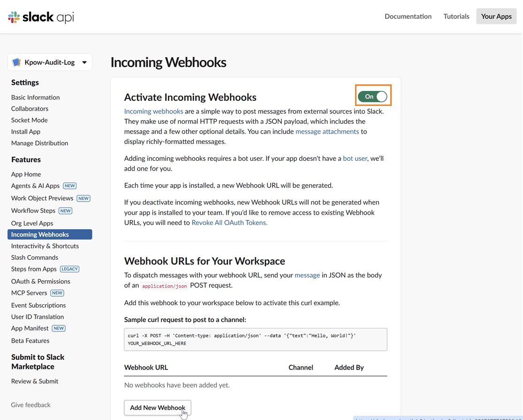Select Incoming Webhooks in sidebar
This screenshot has height=420, width=523.
(50, 234)
